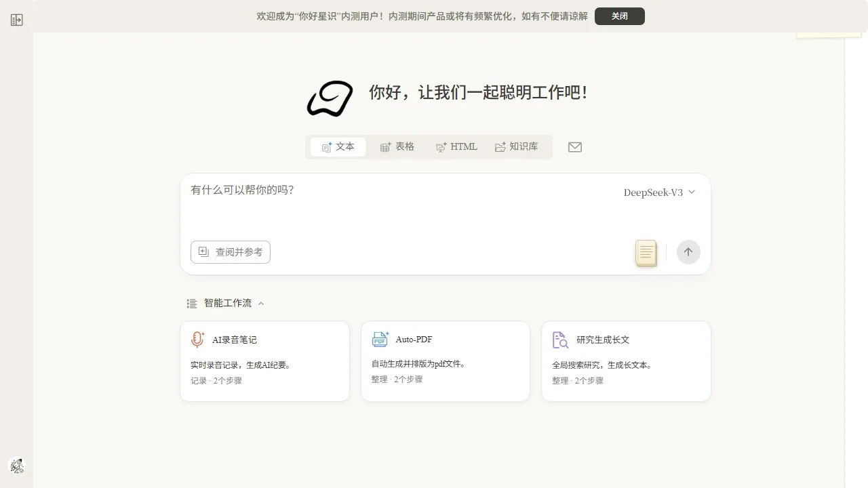Screen dimensions: 868x488
Task: Switch to the 知识库 tab
Action: (517, 147)
